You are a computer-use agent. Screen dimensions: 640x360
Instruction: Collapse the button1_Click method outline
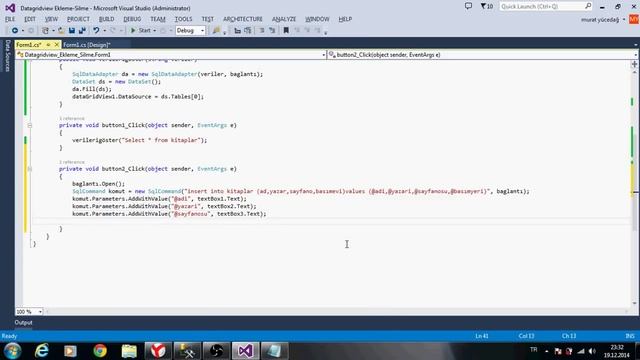click(30, 125)
